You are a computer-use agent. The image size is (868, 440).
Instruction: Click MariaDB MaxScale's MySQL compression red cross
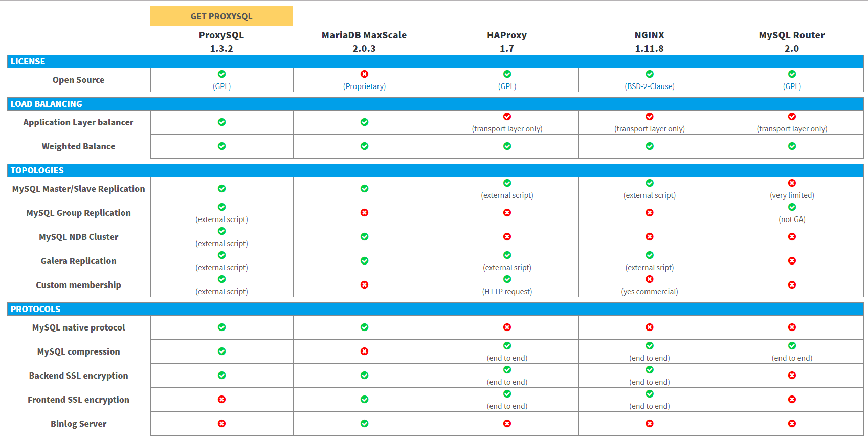click(x=364, y=351)
